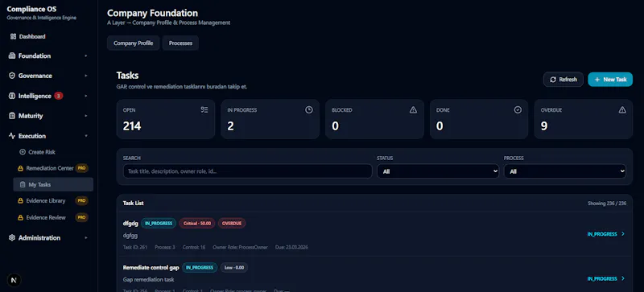Click the Intelligence red notification badge

(x=58, y=96)
